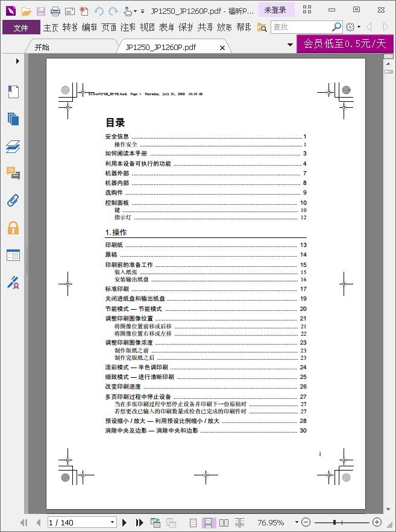
Task: Undo the last action
Action: click(x=99, y=11)
